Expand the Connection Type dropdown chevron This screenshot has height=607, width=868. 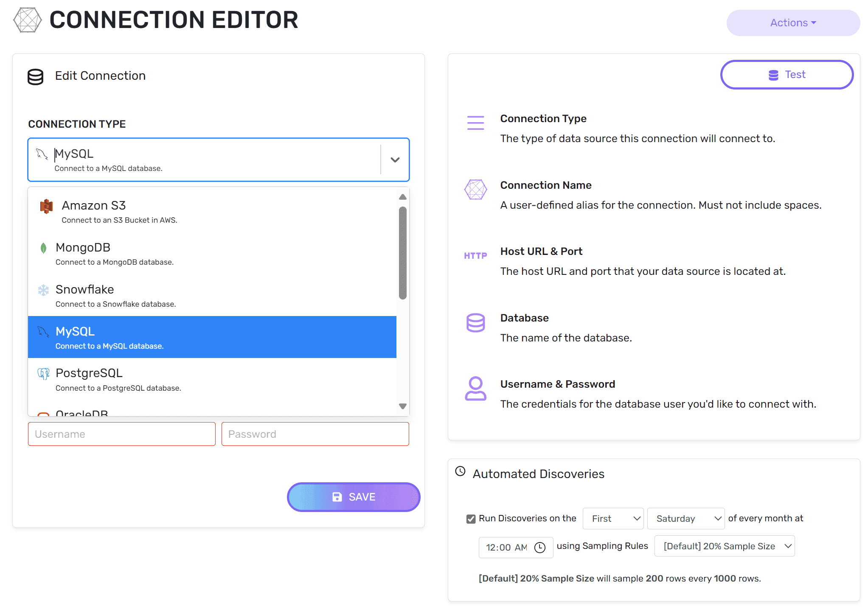point(395,160)
